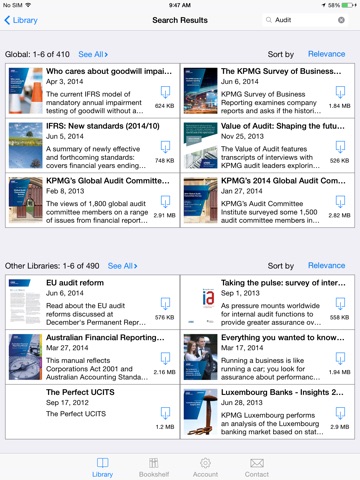Screen dimensions: 360x480
Task: Select the Library tab icon
Action: (102, 463)
